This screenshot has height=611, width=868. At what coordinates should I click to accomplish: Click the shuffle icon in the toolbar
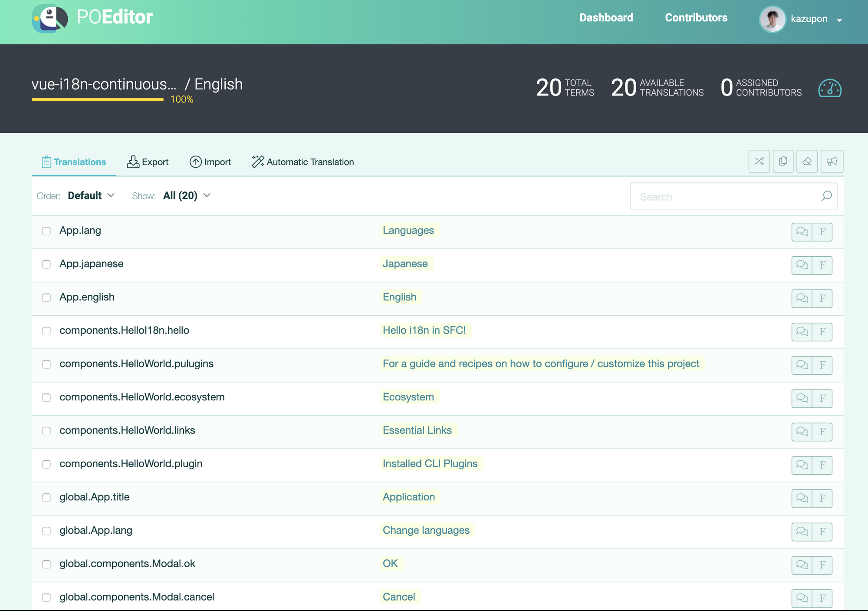pos(759,162)
